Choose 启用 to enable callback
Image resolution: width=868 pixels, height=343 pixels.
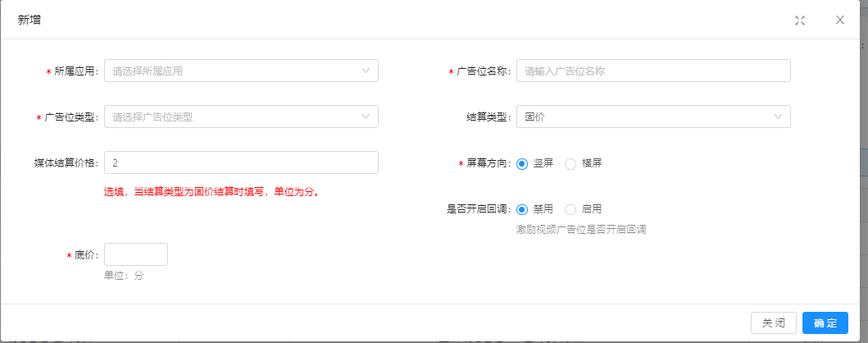pos(570,209)
